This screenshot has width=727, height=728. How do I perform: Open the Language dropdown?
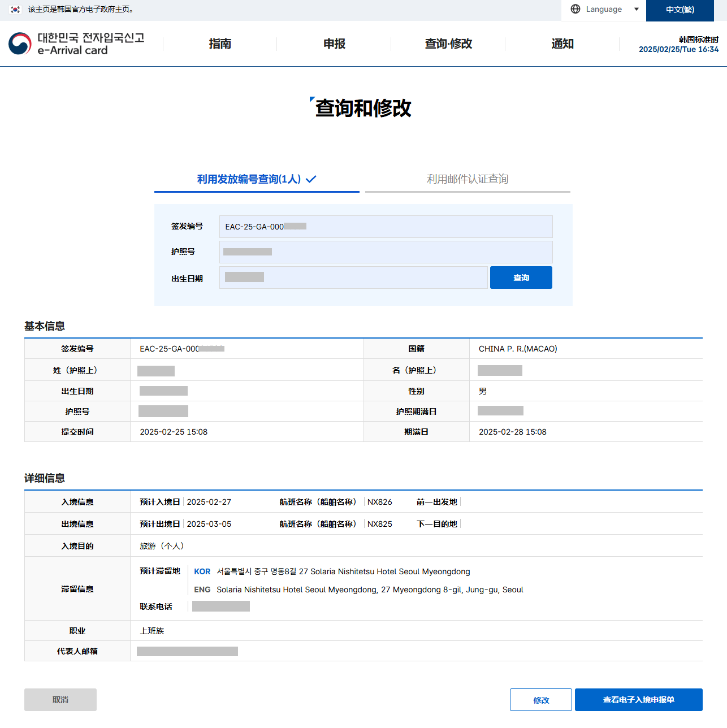[x=604, y=10]
